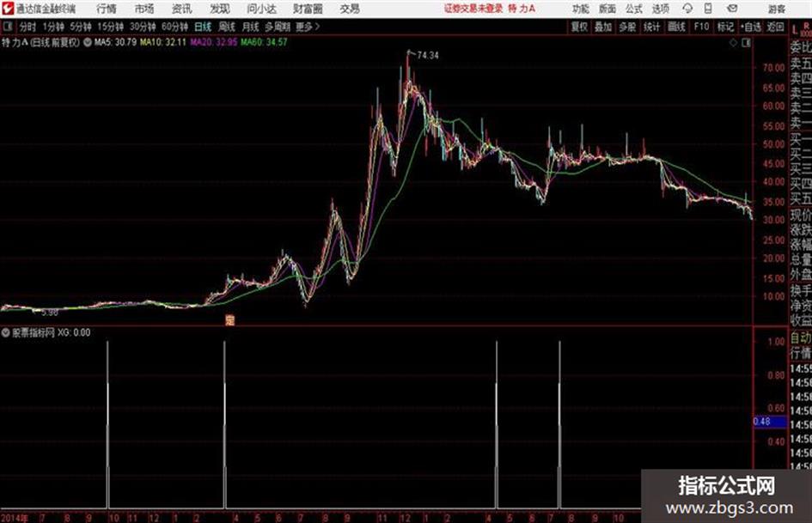This screenshot has height=523, width=812.
Task: Select the 日线 daily period tab
Action: 203,27
